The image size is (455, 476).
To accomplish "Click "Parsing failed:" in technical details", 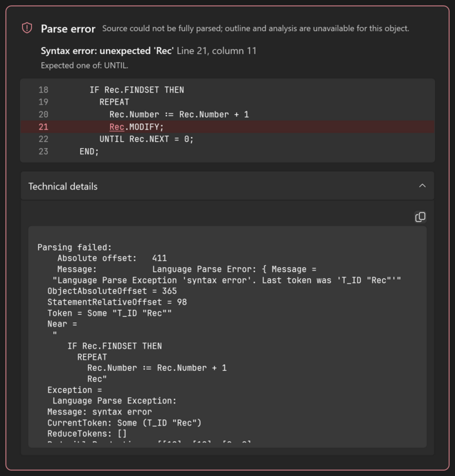I will pyautogui.click(x=75, y=247).
